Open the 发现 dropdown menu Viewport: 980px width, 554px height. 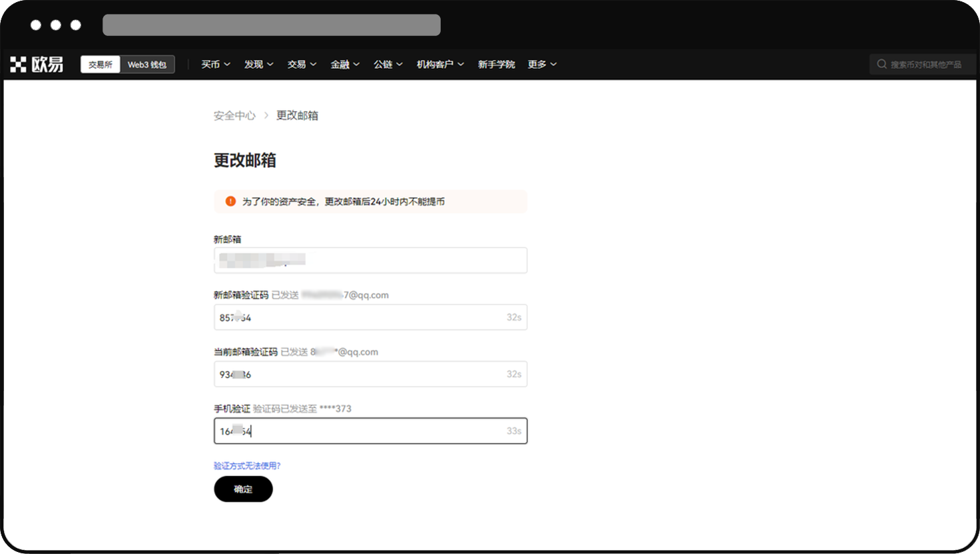click(258, 65)
